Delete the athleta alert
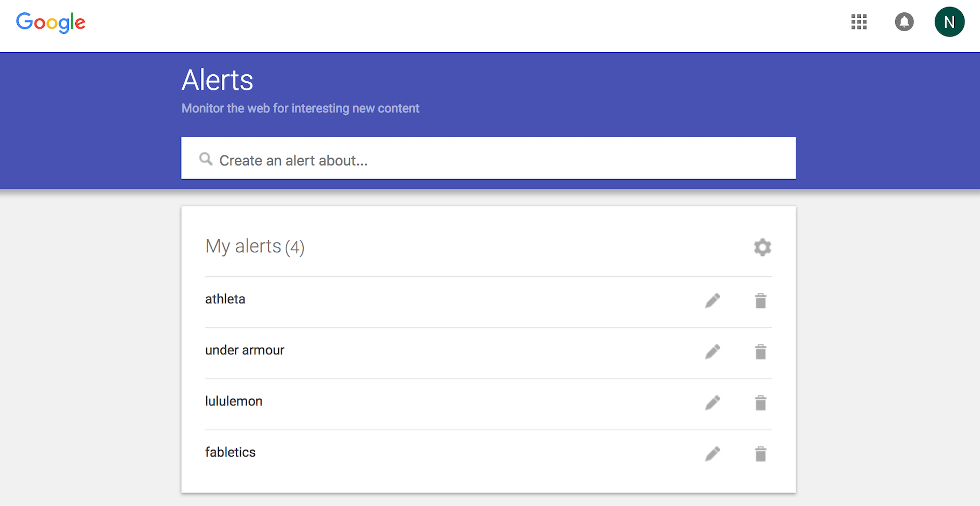Screen dimensions: 980x506 click(760, 301)
